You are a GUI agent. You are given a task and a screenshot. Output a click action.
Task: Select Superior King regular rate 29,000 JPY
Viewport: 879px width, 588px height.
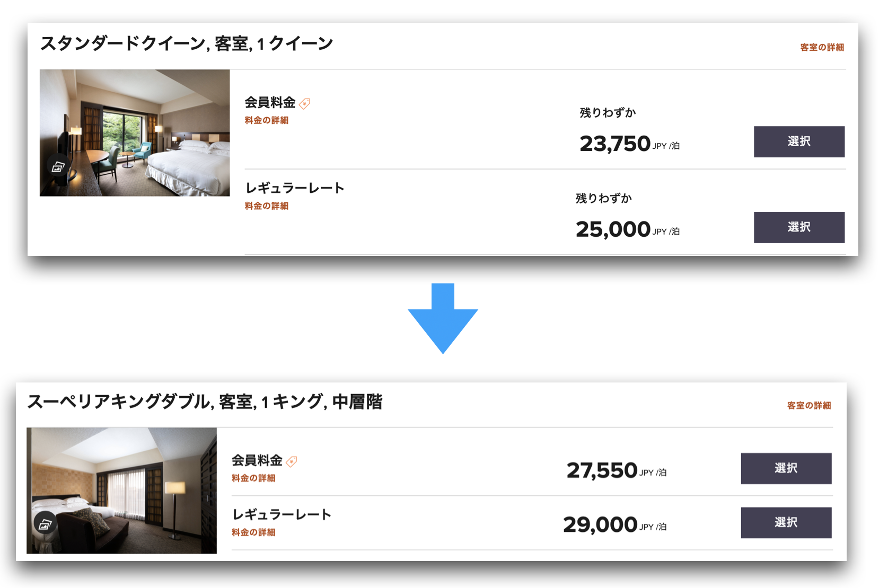click(x=786, y=522)
